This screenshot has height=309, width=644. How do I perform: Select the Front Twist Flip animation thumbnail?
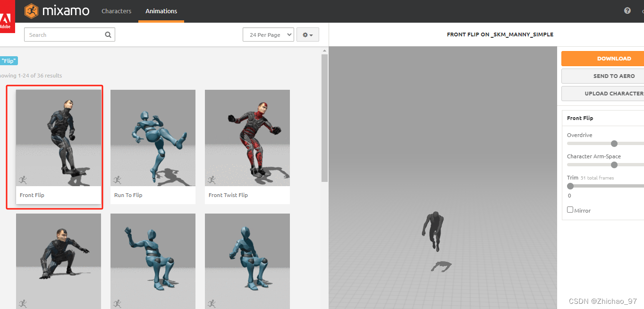[x=247, y=138]
